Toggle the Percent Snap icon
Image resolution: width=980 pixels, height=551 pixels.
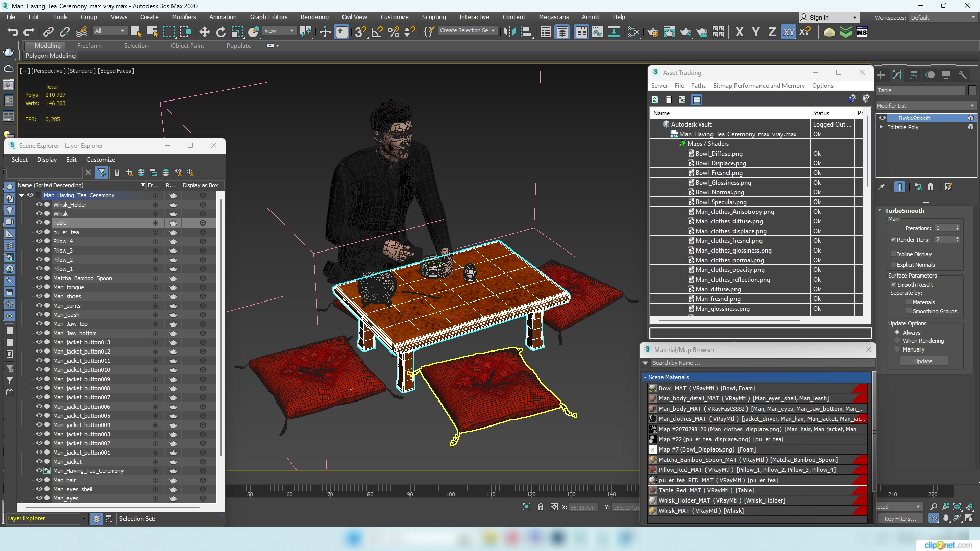point(394,32)
